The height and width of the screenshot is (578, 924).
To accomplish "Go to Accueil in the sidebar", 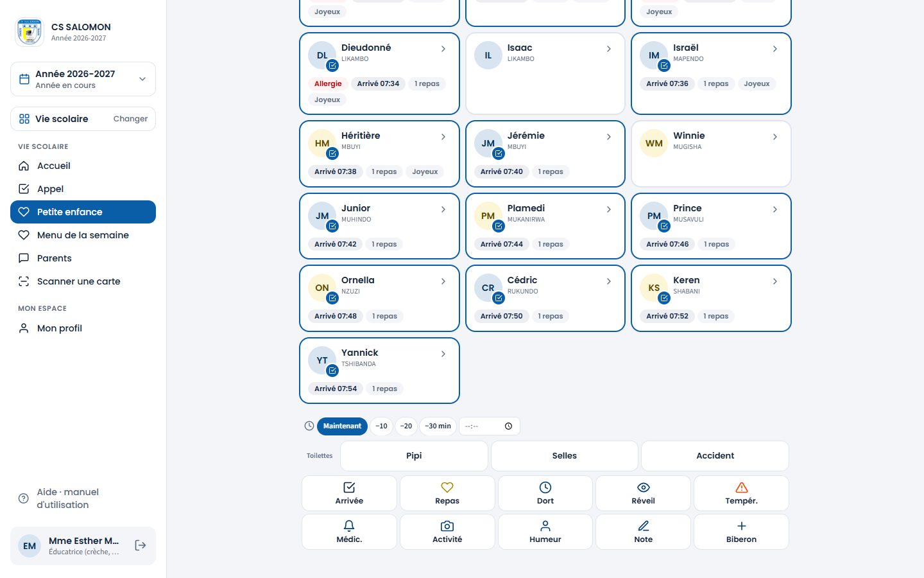I will [x=83, y=166].
